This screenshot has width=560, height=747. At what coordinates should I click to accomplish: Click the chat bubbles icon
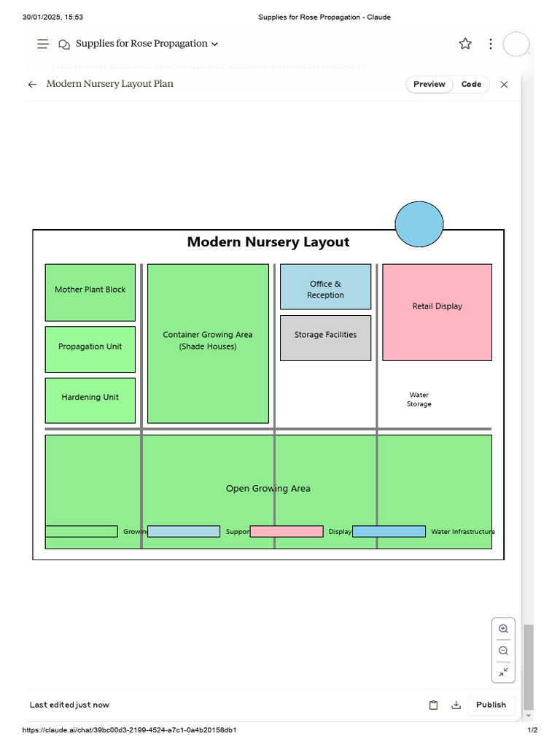[64, 44]
